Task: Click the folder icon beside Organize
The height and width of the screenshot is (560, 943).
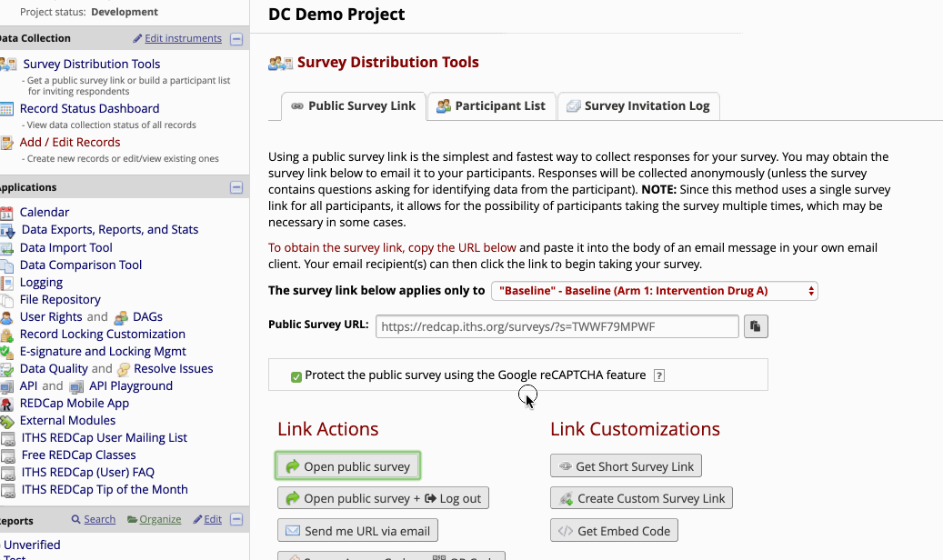Action: pos(132,519)
